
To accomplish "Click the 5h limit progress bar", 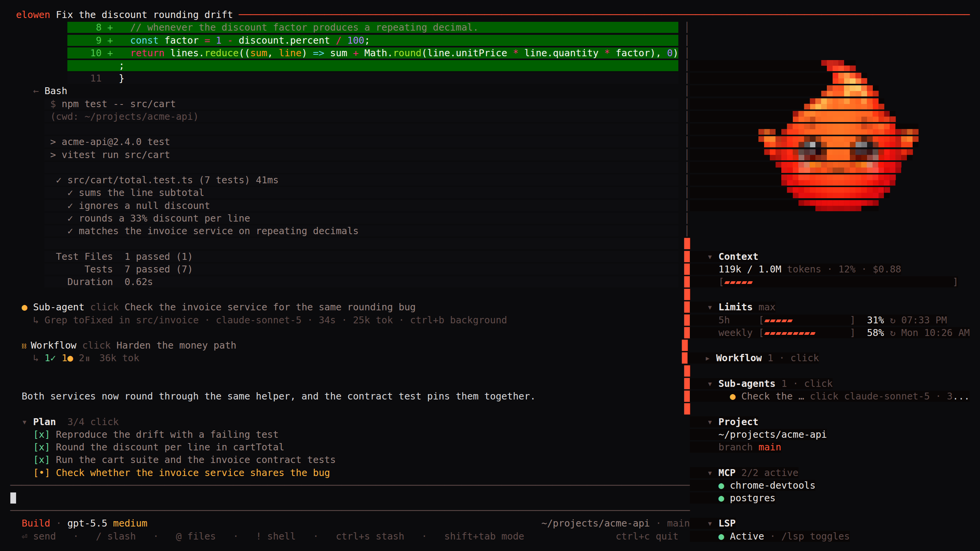I will point(807,320).
